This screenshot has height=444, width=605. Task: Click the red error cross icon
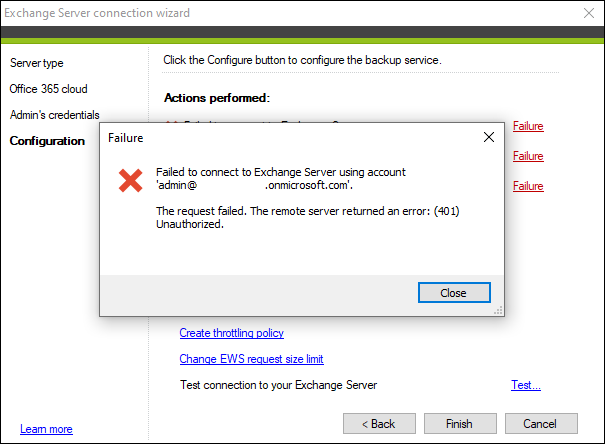[x=130, y=180]
